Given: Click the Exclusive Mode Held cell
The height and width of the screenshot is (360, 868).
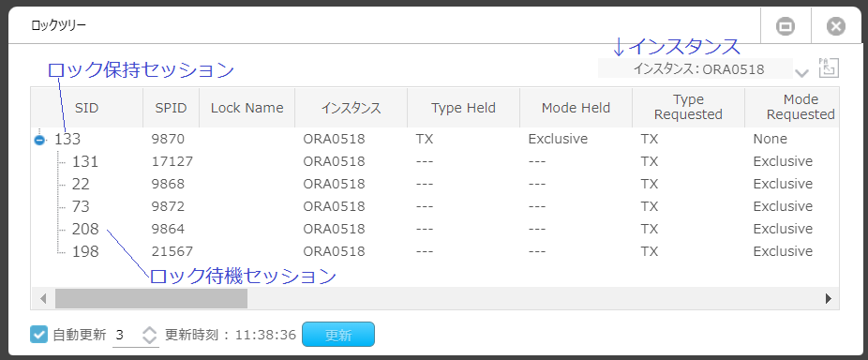Looking at the screenshot, I should 558,139.
